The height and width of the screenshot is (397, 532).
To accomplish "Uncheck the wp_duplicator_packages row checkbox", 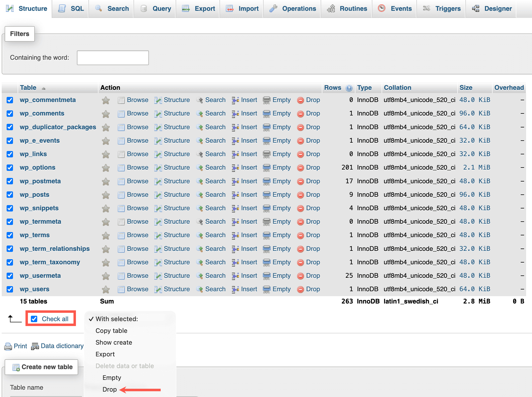I will pos(10,127).
